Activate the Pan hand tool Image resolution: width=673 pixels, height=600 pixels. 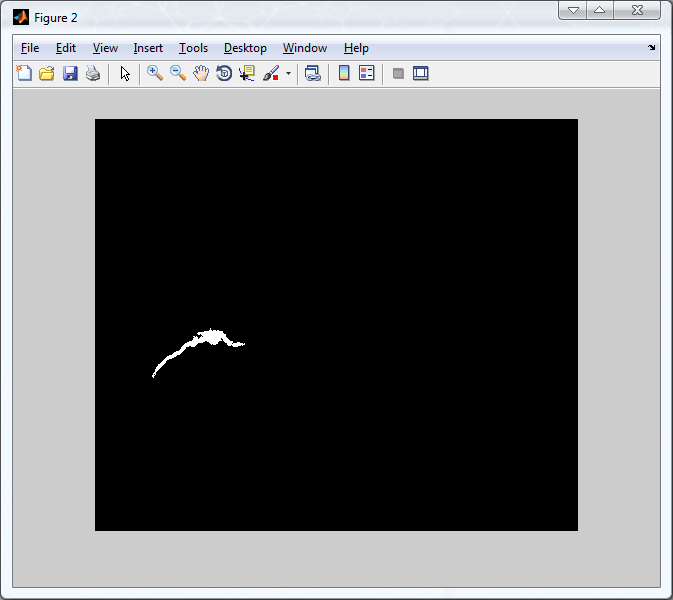(201, 73)
